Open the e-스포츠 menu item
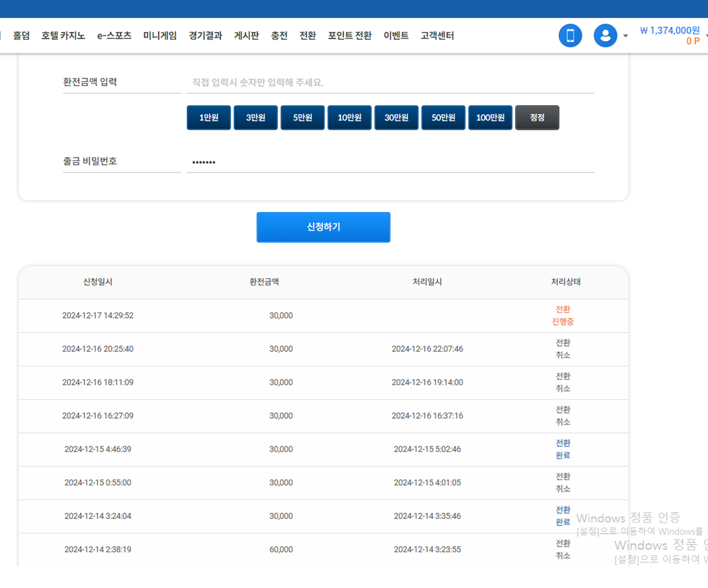The image size is (708, 588). click(114, 36)
